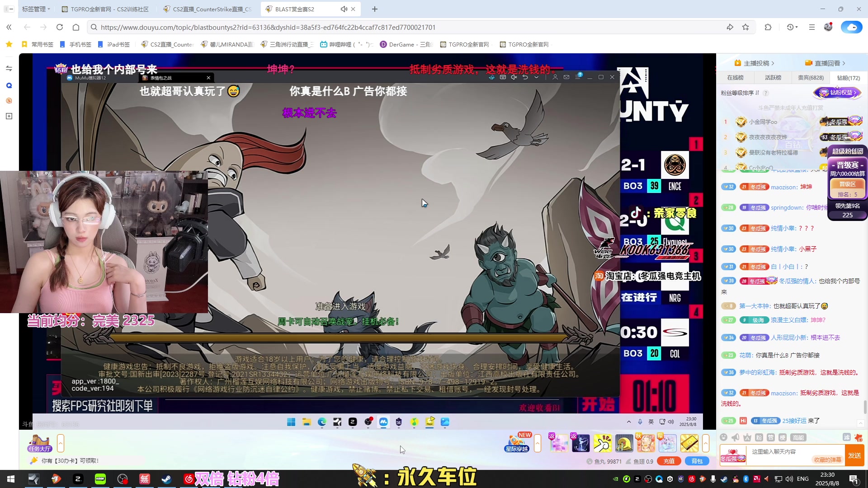This screenshot has height=488, width=868.
Task: Click user 夜夜夜夜夜夜烨 in ranking
Action: 768,137
